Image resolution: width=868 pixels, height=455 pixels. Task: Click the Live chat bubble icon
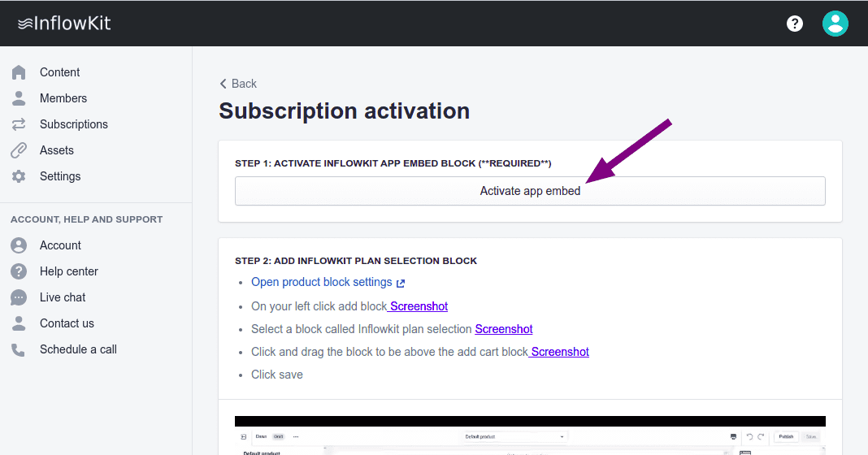[x=19, y=297]
